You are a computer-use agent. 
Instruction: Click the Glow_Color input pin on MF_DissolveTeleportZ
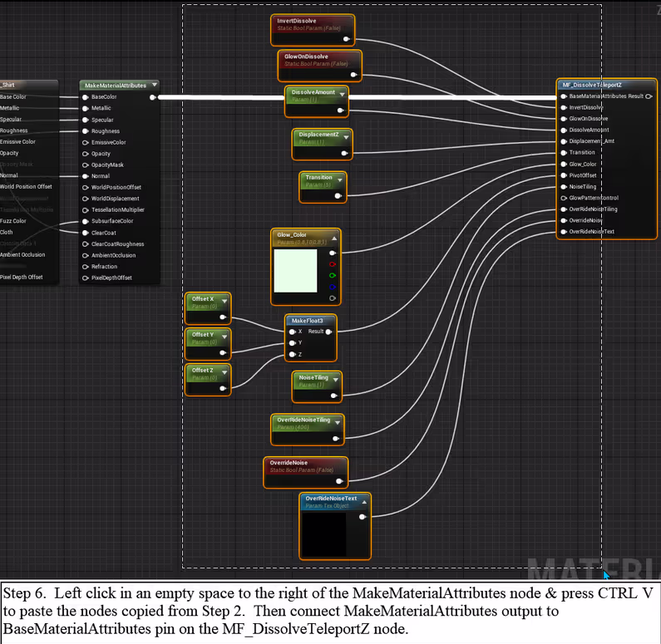tap(564, 165)
